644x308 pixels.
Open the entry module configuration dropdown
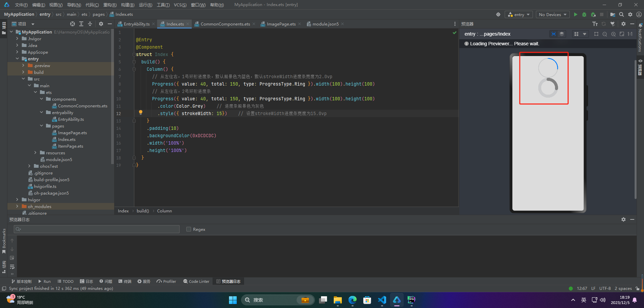pyautogui.click(x=519, y=14)
